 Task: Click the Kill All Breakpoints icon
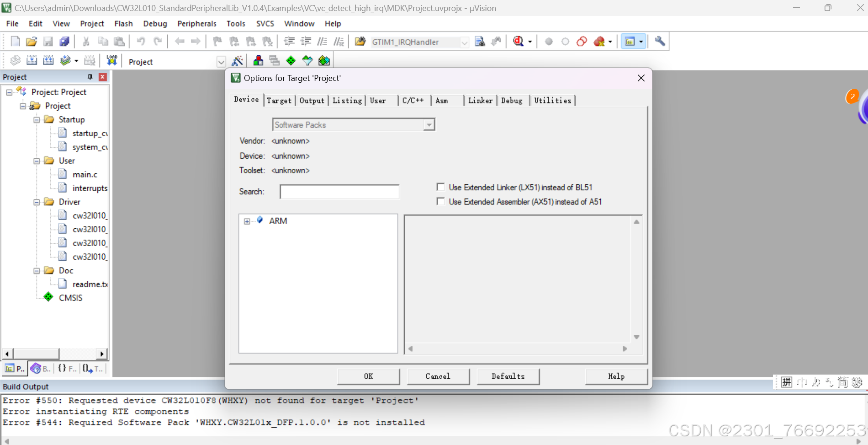pos(599,42)
